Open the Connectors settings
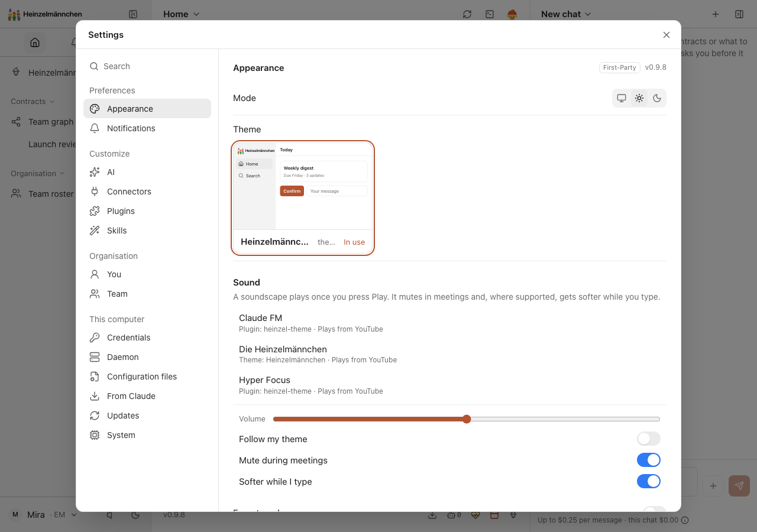This screenshot has height=532, width=757. (147, 192)
